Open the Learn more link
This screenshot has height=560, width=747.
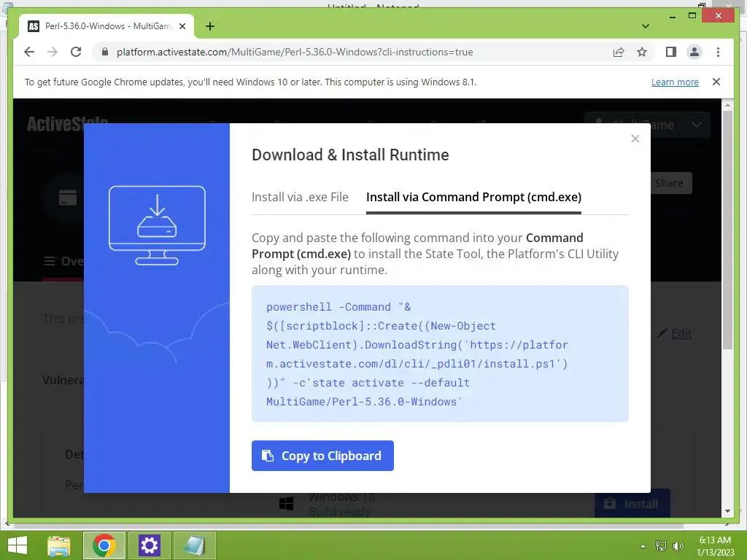(x=675, y=82)
